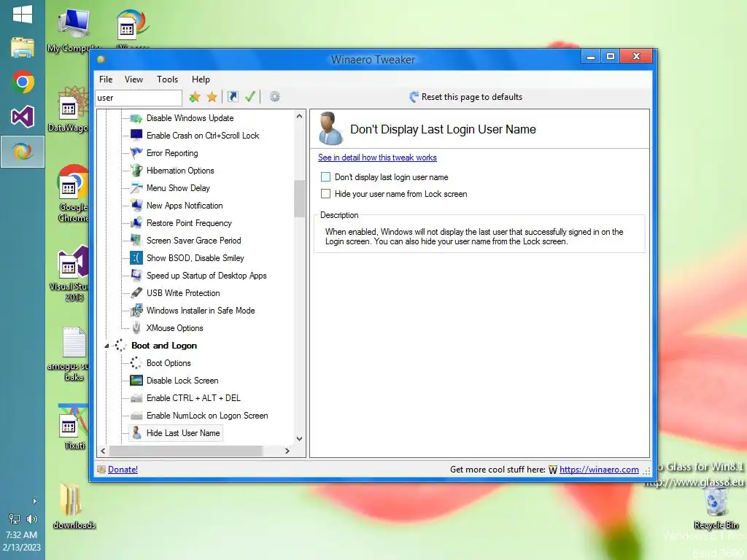
Task: Click the Hibernation Options icon
Action: coord(136,171)
